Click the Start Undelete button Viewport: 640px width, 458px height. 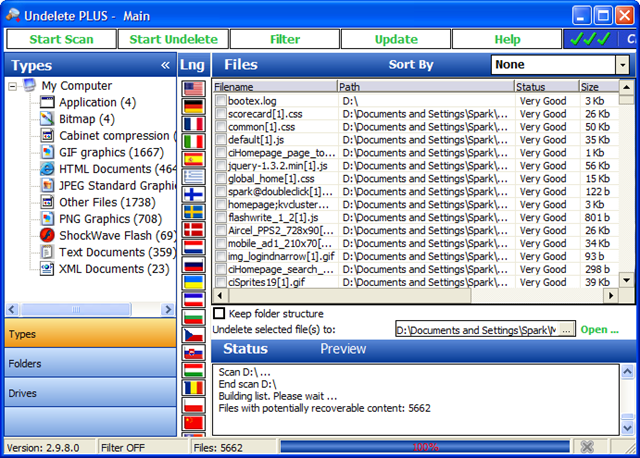[x=173, y=39]
